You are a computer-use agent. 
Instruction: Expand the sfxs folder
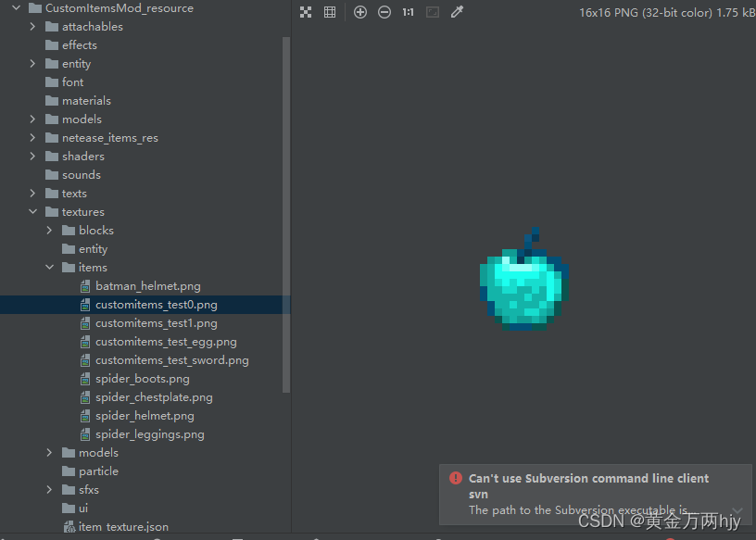[x=49, y=490]
